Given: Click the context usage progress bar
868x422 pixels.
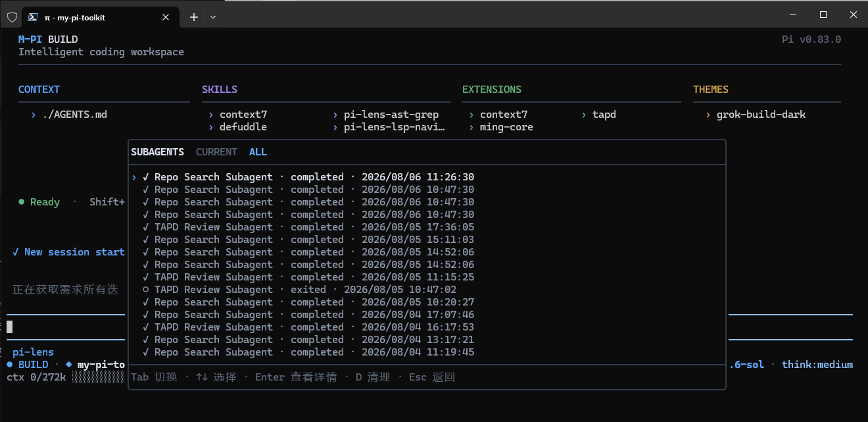Looking at the screenshot, I should click(98, 377).
